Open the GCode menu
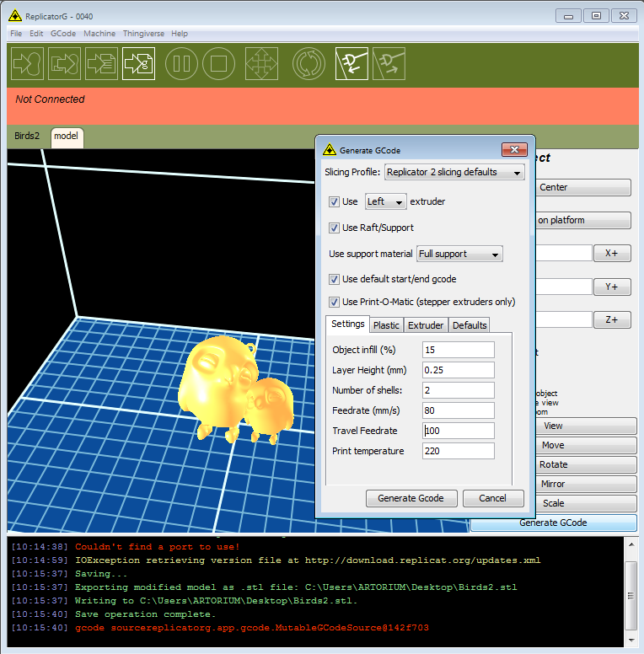644x654 pixels. click(x=63, y=34)
